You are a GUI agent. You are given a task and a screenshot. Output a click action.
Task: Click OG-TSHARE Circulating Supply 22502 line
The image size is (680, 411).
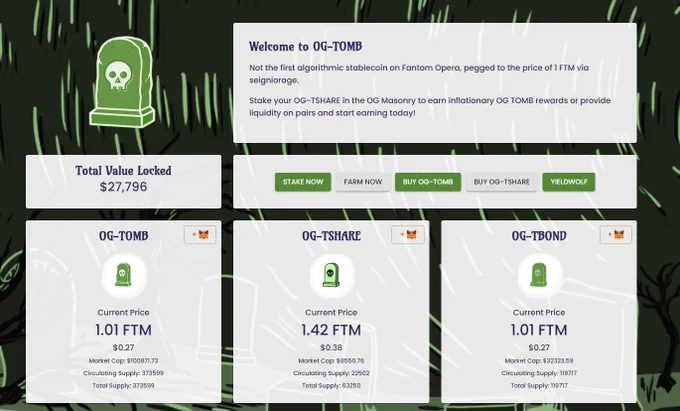(x=331, y=373)
